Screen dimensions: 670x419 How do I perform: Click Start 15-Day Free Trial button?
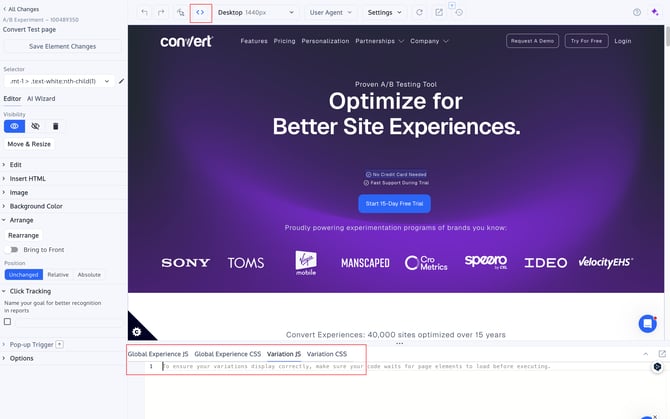[x=394, y=204]
